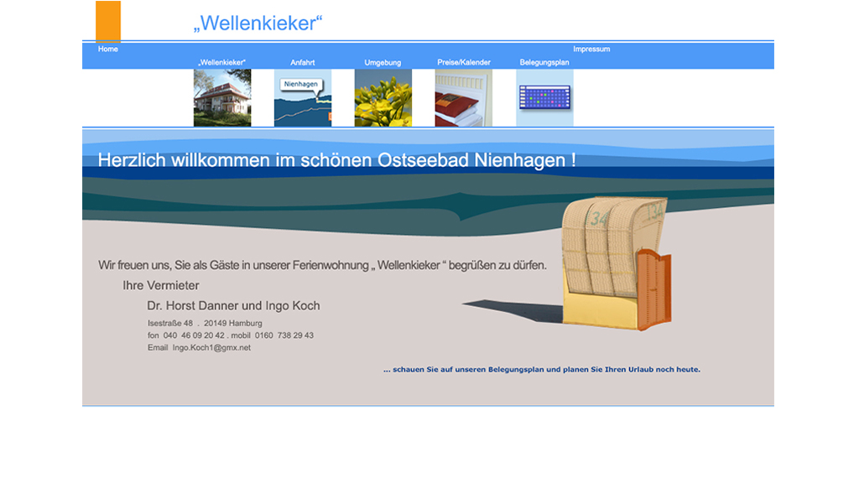859x504 pixels.
Task: Click the mobile number 0160 738 29 43
Action: 284,335
